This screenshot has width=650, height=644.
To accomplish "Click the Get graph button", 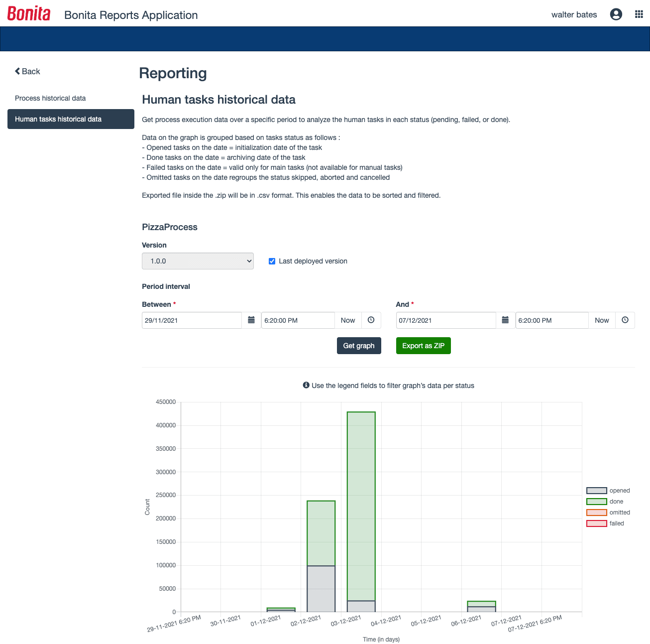I will tap(359, 345).
